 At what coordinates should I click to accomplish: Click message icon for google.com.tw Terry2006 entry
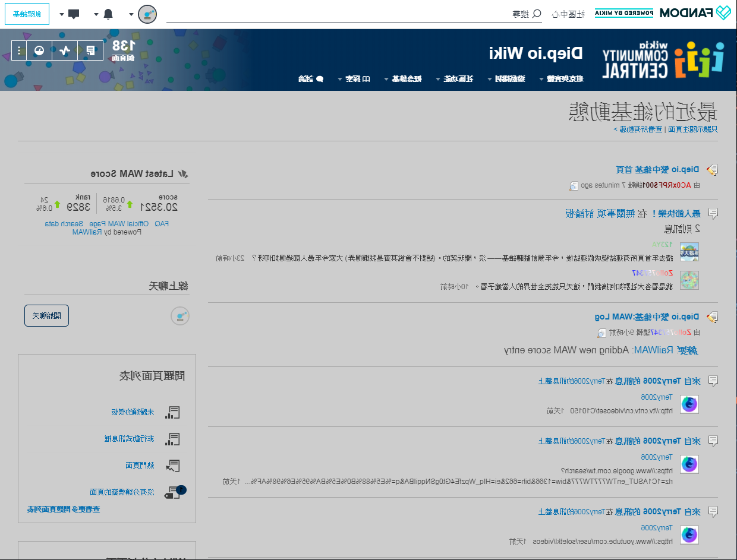pos(713,441)
